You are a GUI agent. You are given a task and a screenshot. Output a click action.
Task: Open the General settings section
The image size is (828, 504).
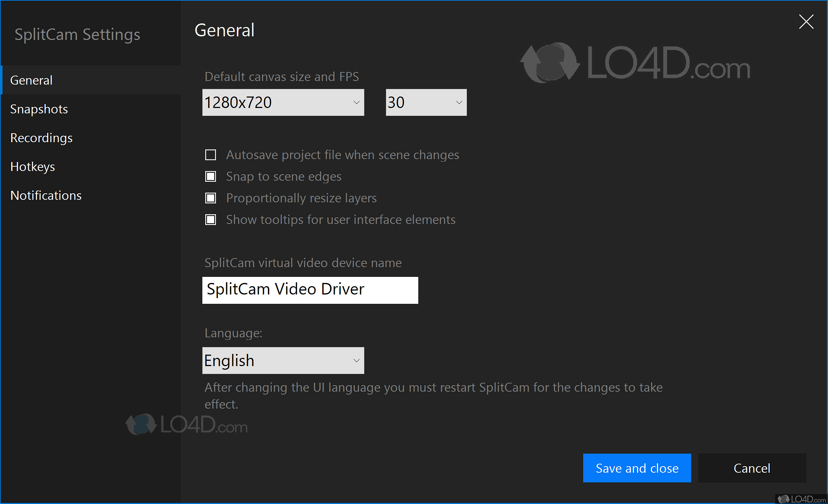pyautogui.click(x=32, y=80)
